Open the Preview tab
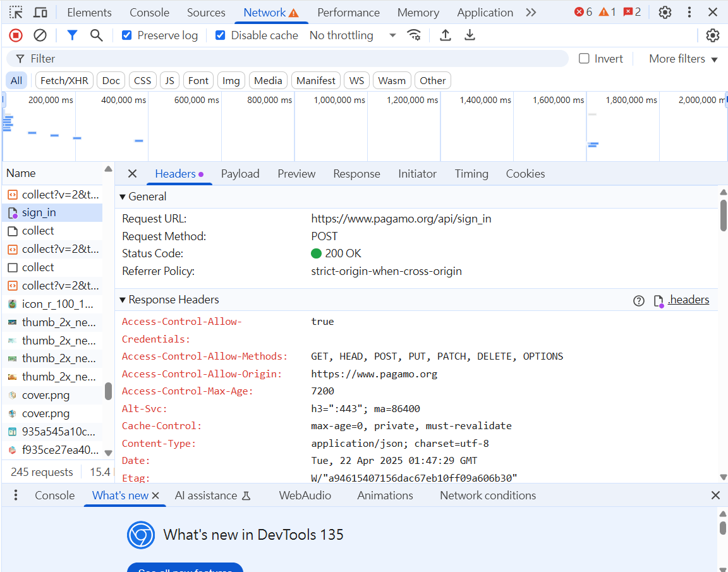728x572 pixels. pyautogui.click(x=296, y=174)
